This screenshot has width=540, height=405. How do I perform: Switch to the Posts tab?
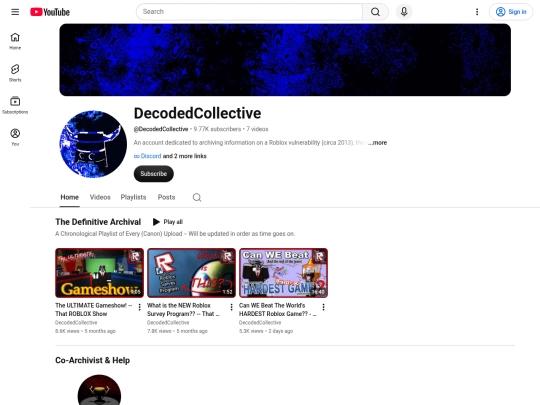pyautogui.click(x=166, y=197)
